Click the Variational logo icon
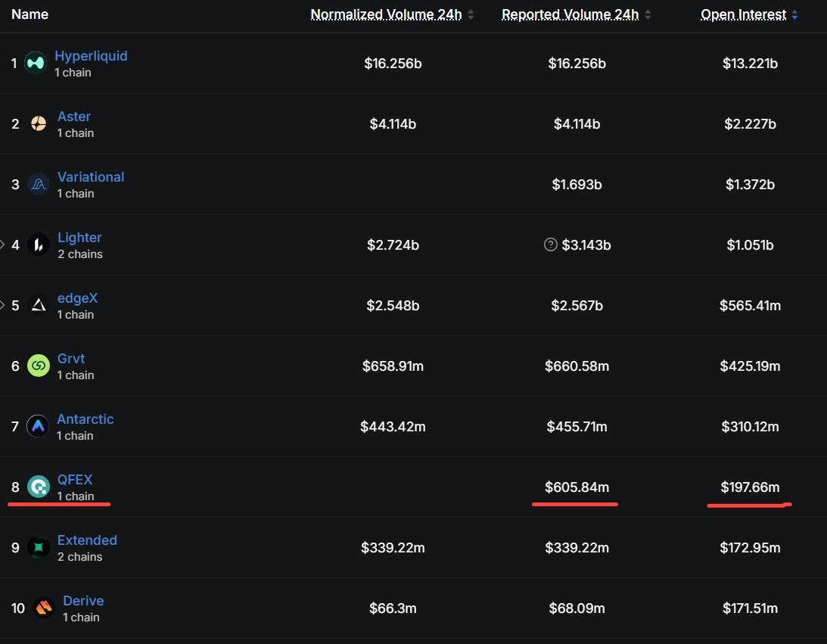The width and height of the screenshot is (827, 644). pos(39,184)
